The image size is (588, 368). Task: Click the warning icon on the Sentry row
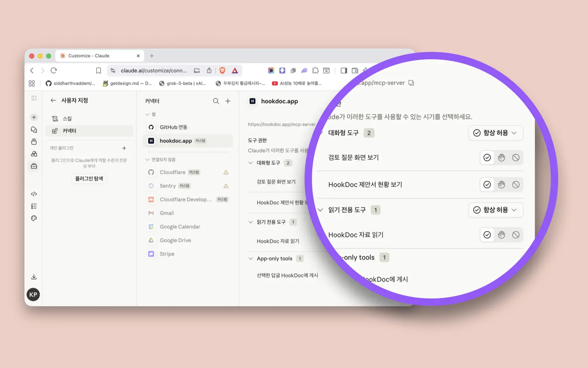(226, 186)
